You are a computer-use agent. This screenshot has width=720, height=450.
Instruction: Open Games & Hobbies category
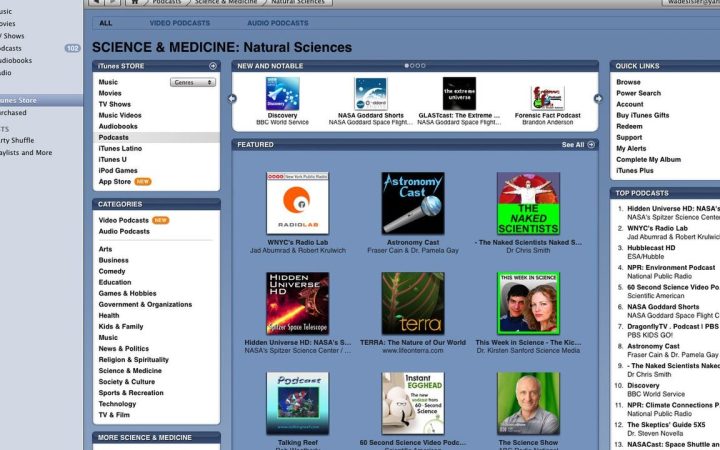pos(127,293)
